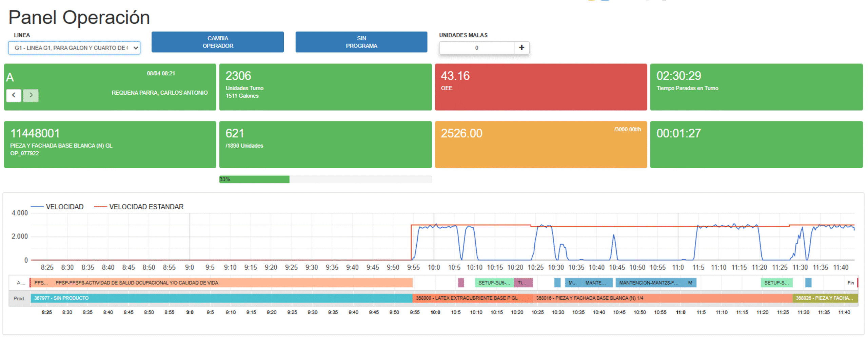Screen dimensions: 868x341
Task: Click the Unidades Malas input field
Action: [x=476, y=48]
